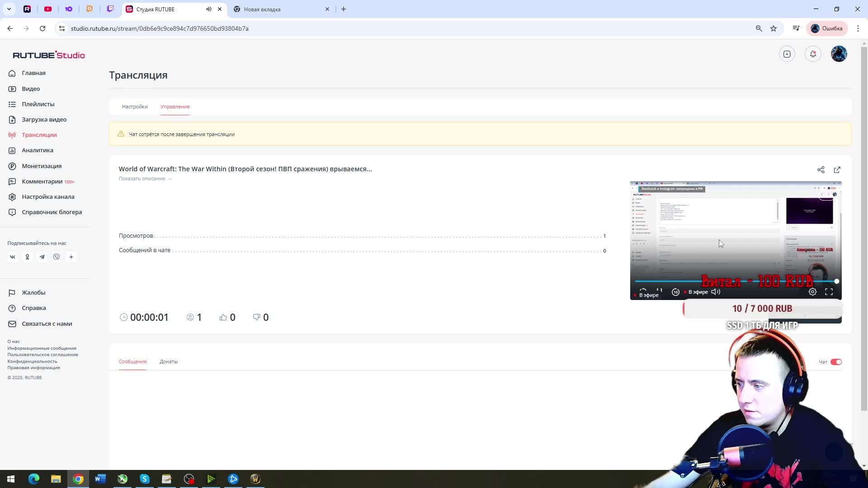Open Microsoft Edge from taskbar
Viewport: 868px width, 488px height.
pos(34,479)
